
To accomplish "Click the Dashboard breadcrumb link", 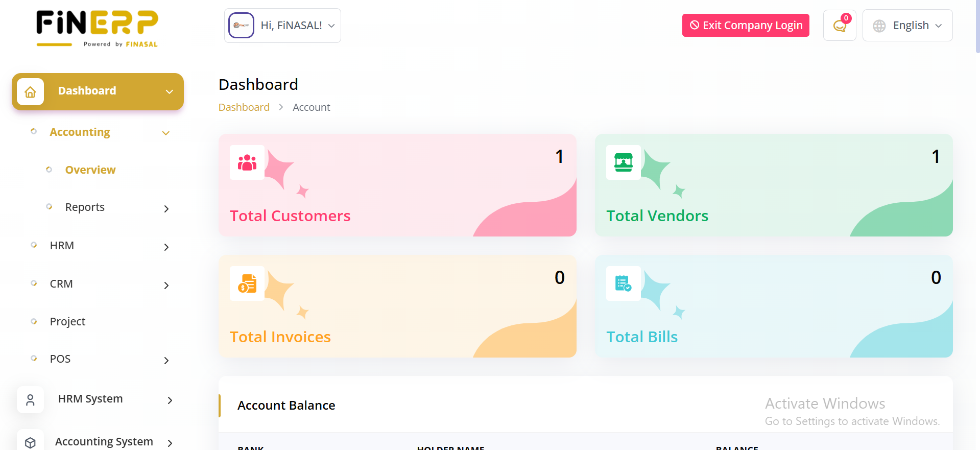I will pos(244,107).
